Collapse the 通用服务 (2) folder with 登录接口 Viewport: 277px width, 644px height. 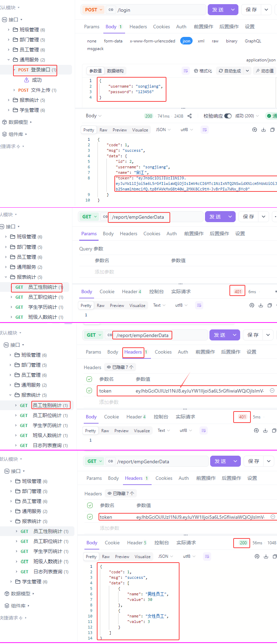[x=9, y=60]
